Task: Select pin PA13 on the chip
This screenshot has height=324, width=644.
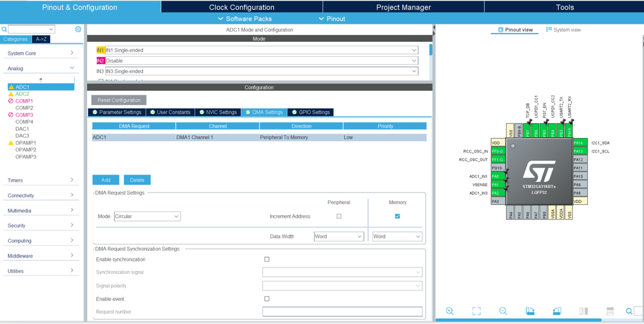Action: 580,151
